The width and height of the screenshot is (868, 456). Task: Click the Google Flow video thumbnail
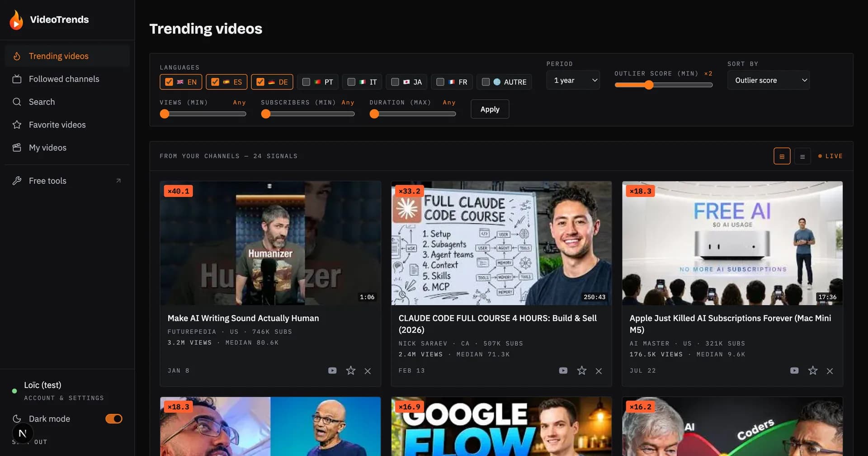501,427
